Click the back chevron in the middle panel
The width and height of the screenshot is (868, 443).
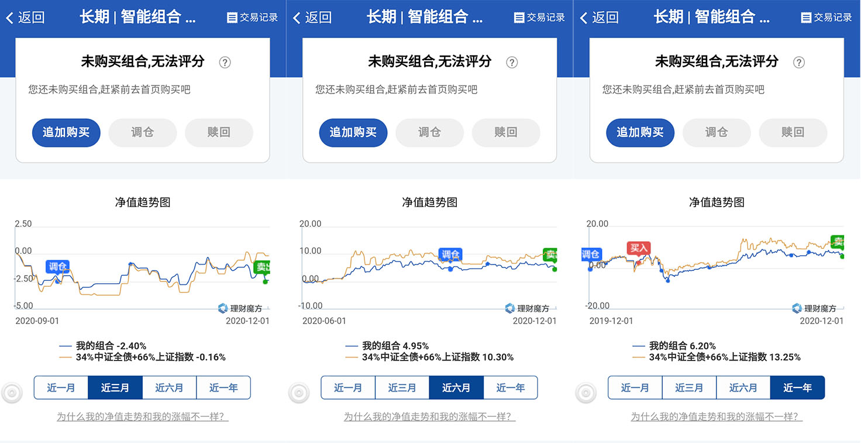[x=297, y=18]
